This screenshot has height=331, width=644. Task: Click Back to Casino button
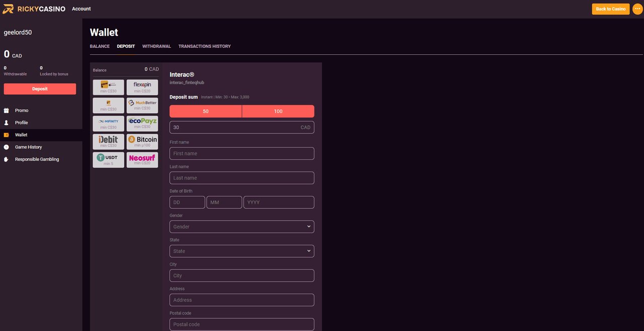[610, 9]
